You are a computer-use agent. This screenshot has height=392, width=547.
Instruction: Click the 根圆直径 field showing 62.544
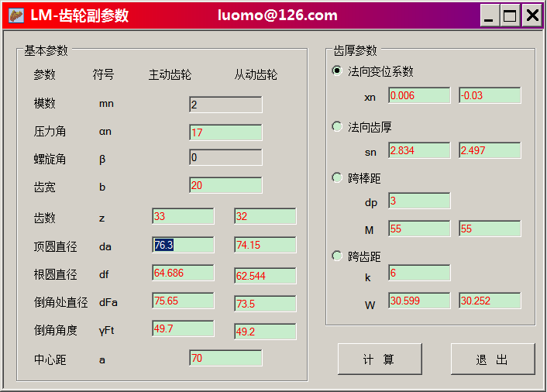coord(265,276)
